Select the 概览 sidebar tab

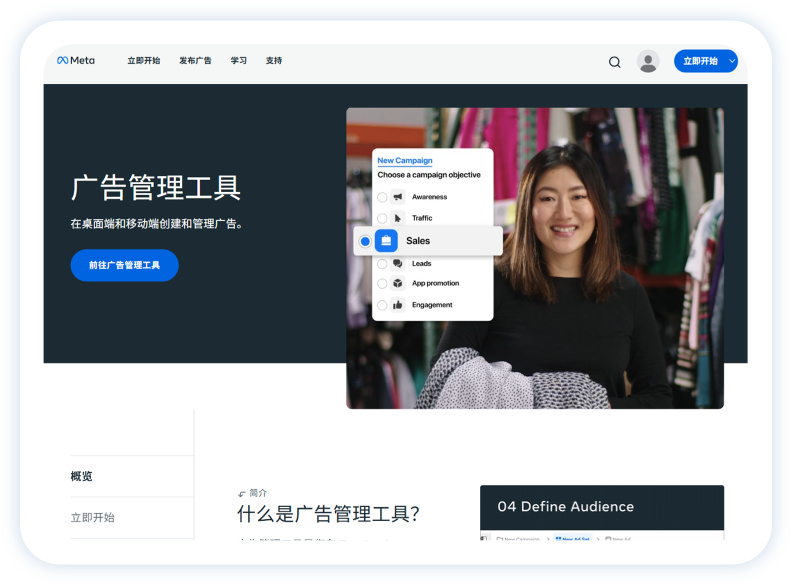click(132, 476)
